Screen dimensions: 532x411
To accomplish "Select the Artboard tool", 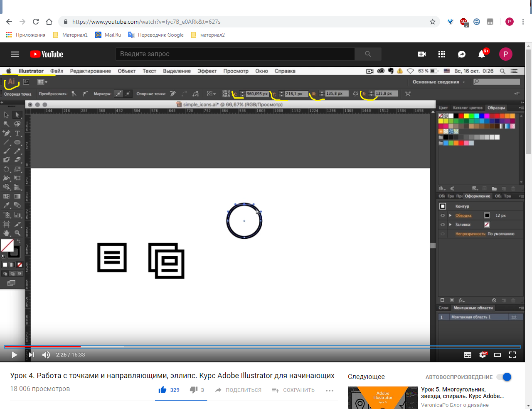I will (x=6, y=224).
